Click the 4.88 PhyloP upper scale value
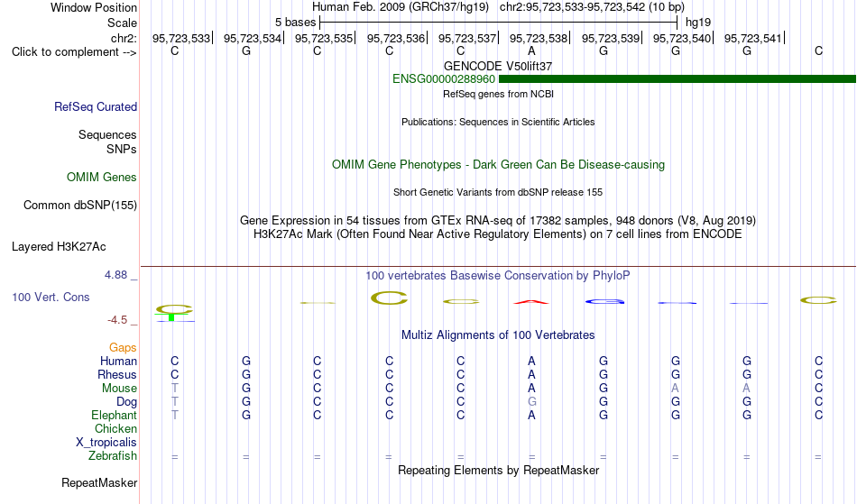 pyautogui.click(x=115, y=275)
